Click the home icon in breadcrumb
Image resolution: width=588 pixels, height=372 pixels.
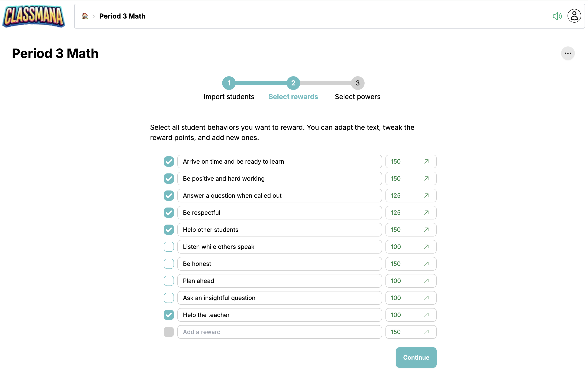[85, 16]
